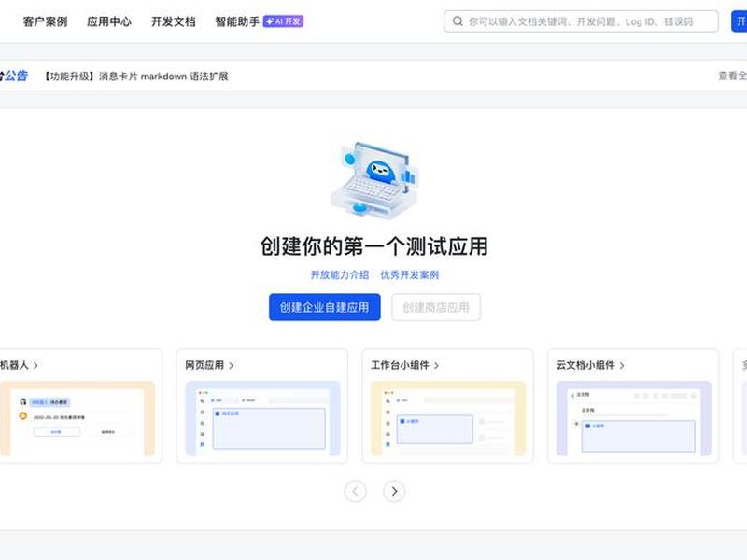Click the AI 开发 badge
Image resolution: width=747 pixels, height=560 pixels.
coord(284,21)
